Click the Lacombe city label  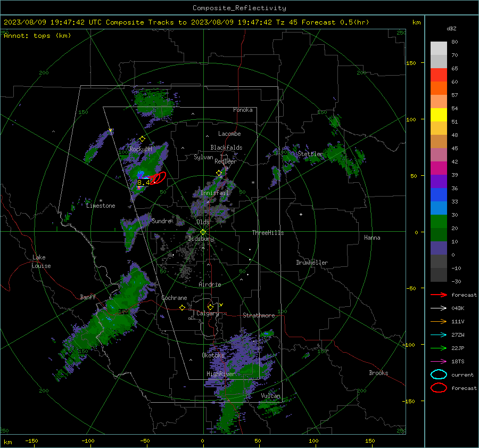pyautogui.click(x=229, y=134)
